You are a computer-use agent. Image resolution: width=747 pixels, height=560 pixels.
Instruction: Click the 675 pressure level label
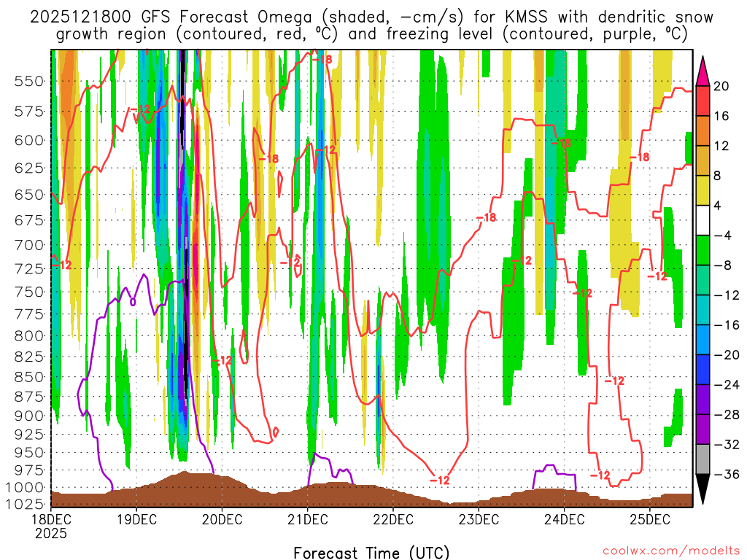(x=29, y=220)
